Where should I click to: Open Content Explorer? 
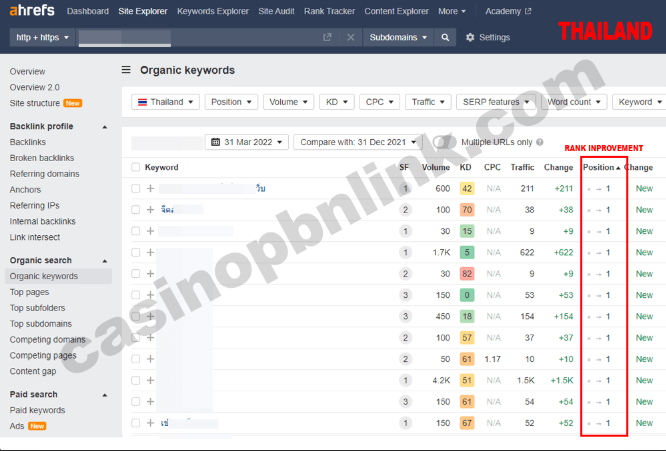tap(396, 11)
